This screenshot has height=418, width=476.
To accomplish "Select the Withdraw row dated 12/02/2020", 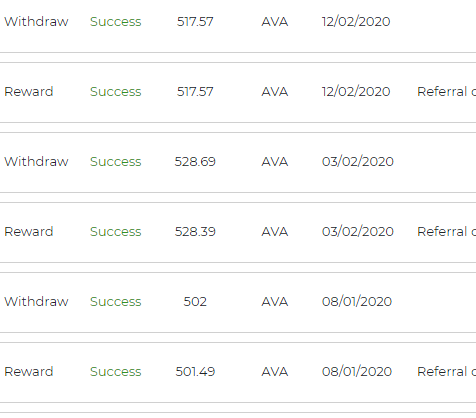I will 238,22.
